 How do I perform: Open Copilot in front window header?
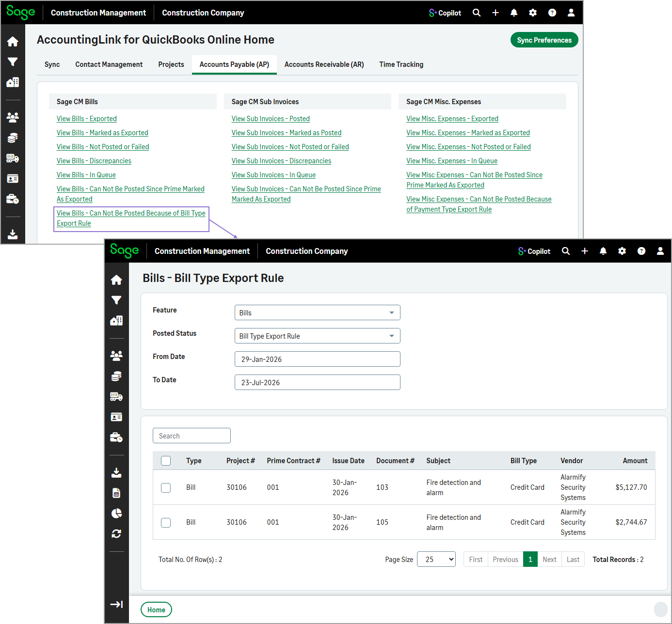534,251
